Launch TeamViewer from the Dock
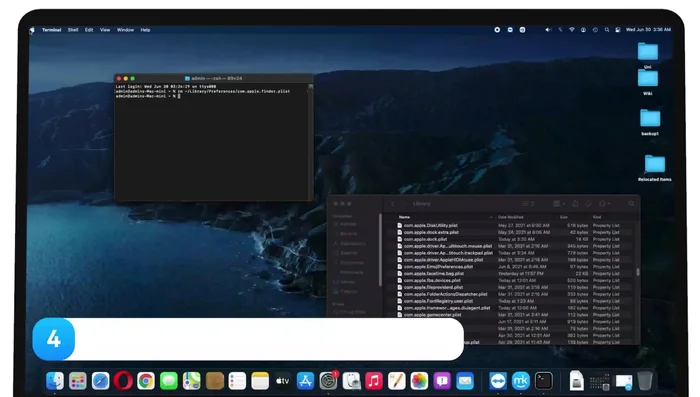700x397 pixels. (x=498, y=381)
